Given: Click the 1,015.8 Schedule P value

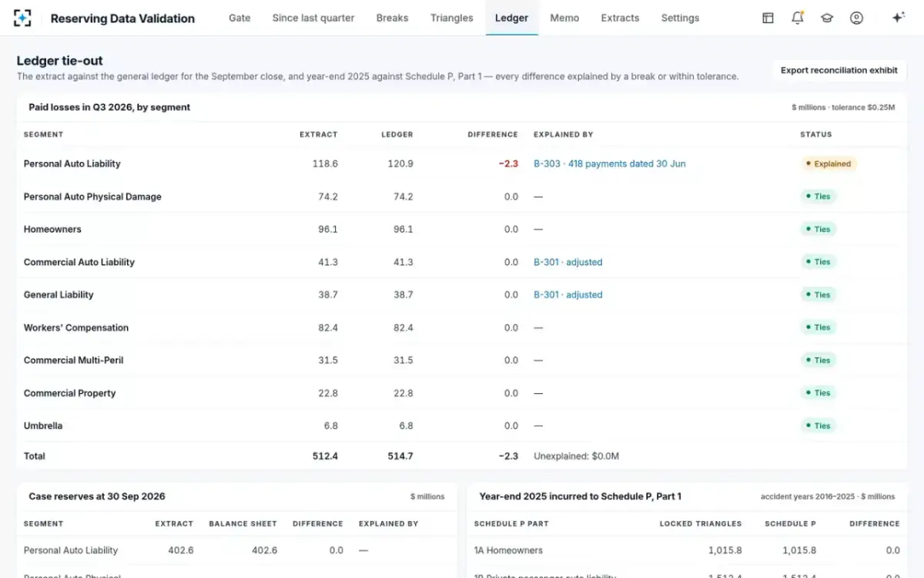Looking at the screenshot, I should click(799, 550).
